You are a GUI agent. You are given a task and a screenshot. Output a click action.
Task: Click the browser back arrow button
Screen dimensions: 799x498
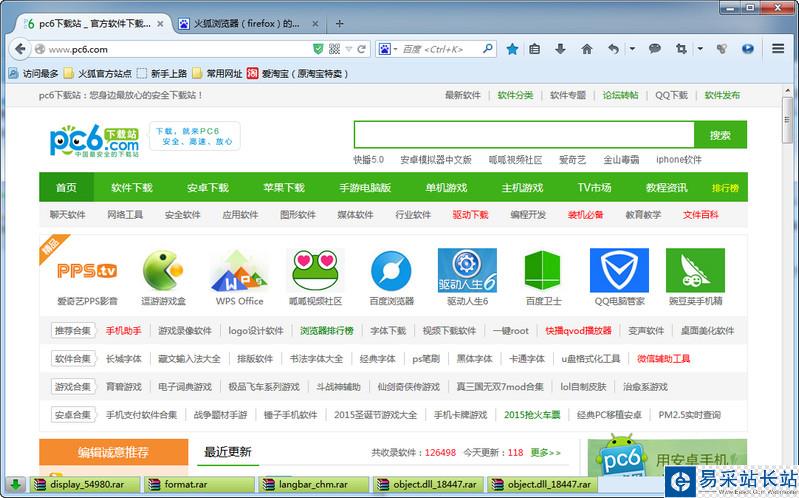click(x=20, y=49)
